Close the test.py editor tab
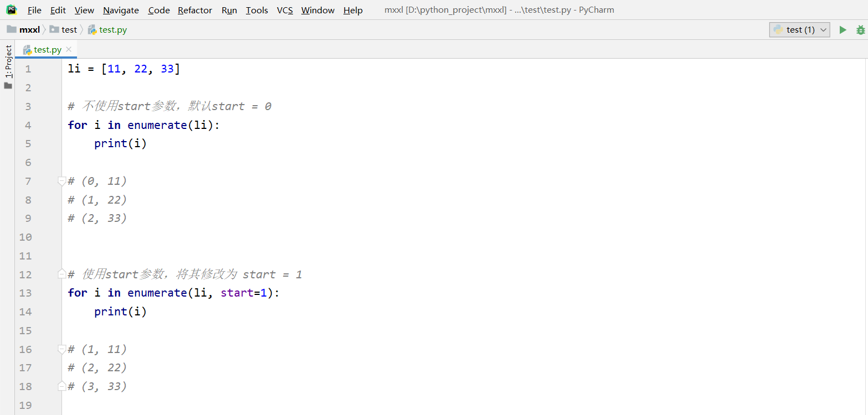Viewport: 868px width, 415px height. (x=69, y=49)
